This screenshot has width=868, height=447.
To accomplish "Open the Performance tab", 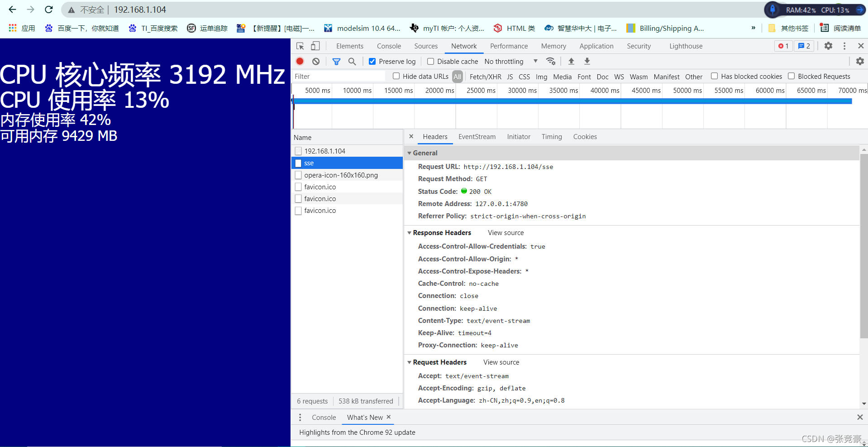I will pos(509,46).
